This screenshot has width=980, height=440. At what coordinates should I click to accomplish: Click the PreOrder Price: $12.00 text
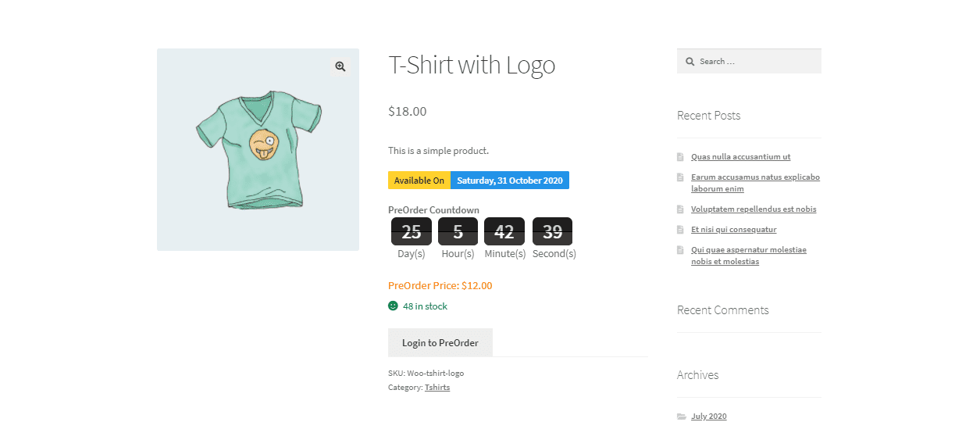pyautogui.click(x=440, y=286)
